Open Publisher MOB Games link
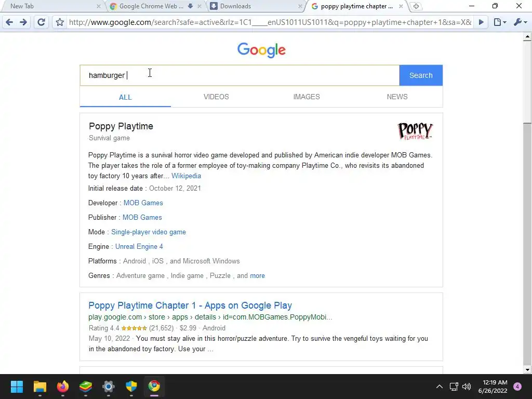532x399 pixels. coord(142,218)
